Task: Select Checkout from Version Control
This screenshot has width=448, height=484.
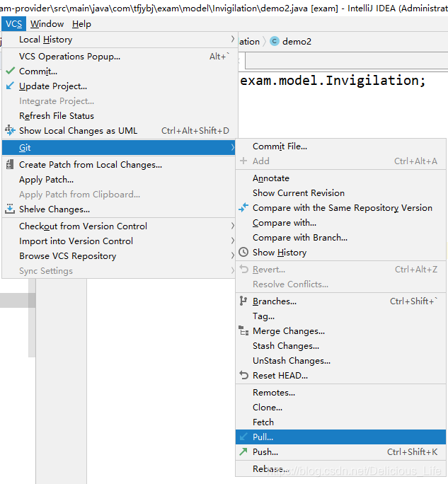Action: point(119,226)
